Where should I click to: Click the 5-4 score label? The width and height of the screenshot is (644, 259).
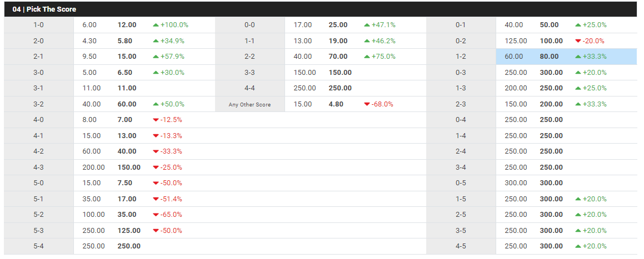coord(38,246)
